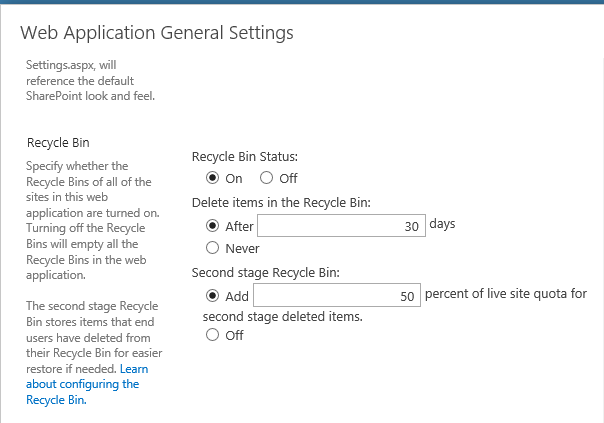The width and height of the screenshot is (604, 423).
Task: Click the Recycle Bin Status label
Action: pyautogui.click(x=244, y=157)
